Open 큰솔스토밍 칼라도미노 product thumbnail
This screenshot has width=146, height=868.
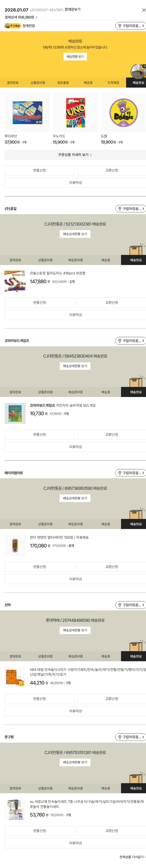click(x=15, y=281)
